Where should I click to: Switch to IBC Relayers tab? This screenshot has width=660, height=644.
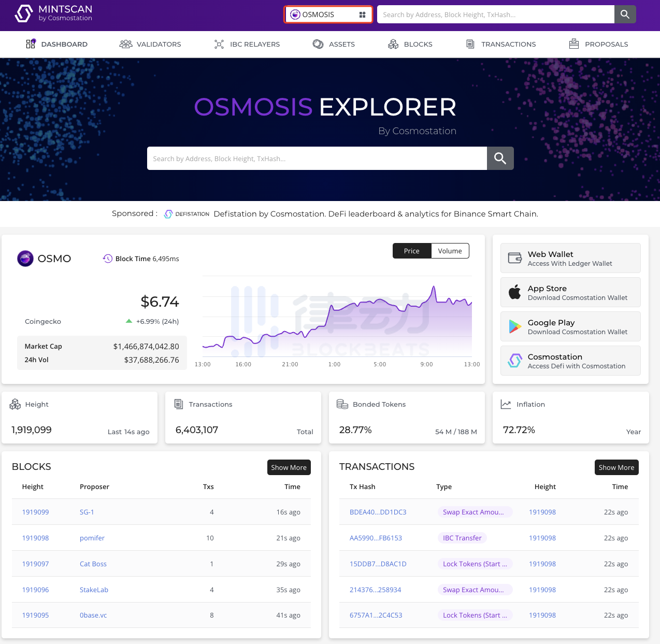click(x=247, y=44)
